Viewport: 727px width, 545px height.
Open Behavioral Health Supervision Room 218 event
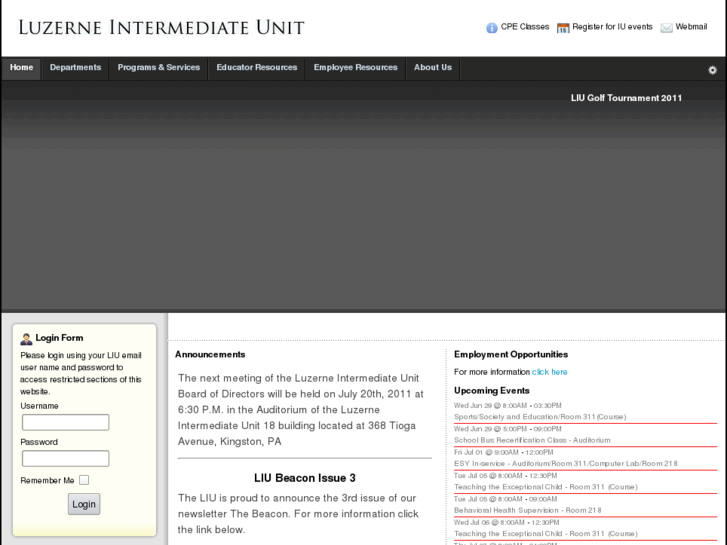point(528,510)
